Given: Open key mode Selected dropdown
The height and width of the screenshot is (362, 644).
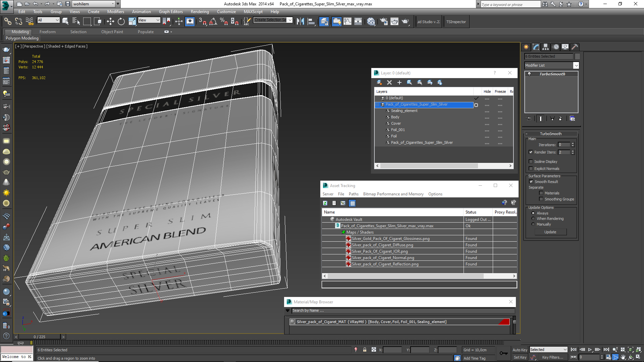Looking at the screenshot, I should click(548, 350).
